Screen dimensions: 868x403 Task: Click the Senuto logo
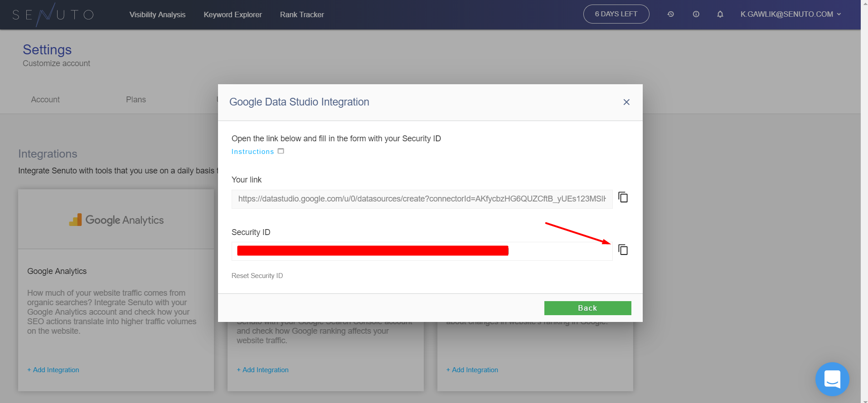click(x=53, y=14)
